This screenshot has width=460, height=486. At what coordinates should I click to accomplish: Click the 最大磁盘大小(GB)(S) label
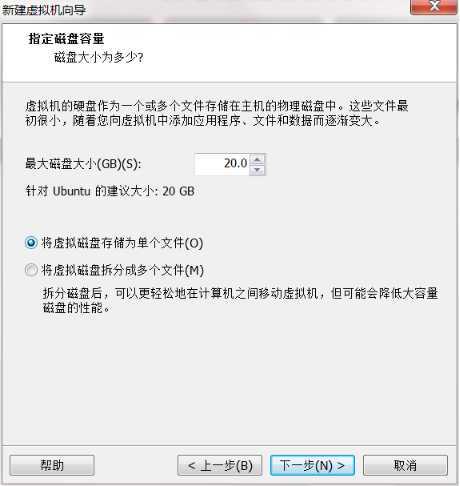pos(83,164)
